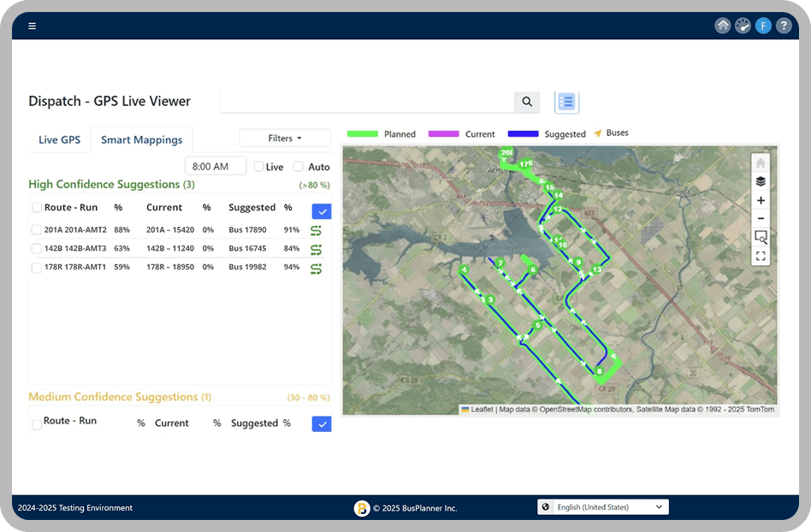Click the Leaflet attribution link

tap(482, 410)
